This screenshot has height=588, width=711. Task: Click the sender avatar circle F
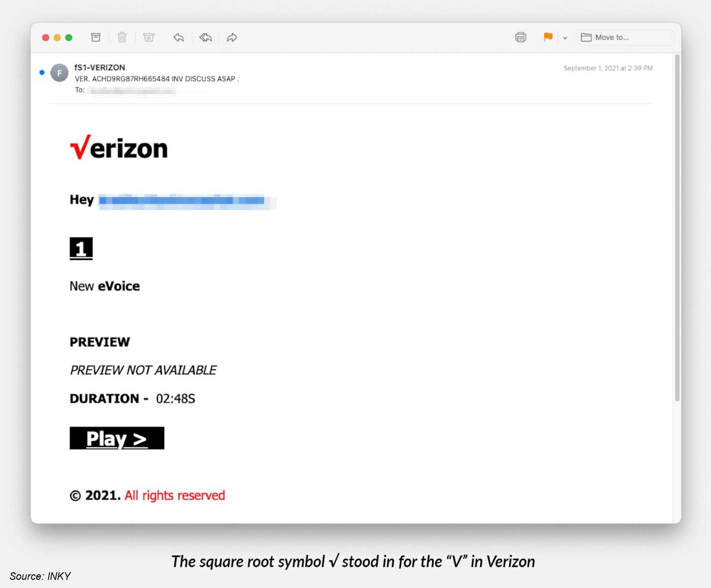tap(59, 73)
